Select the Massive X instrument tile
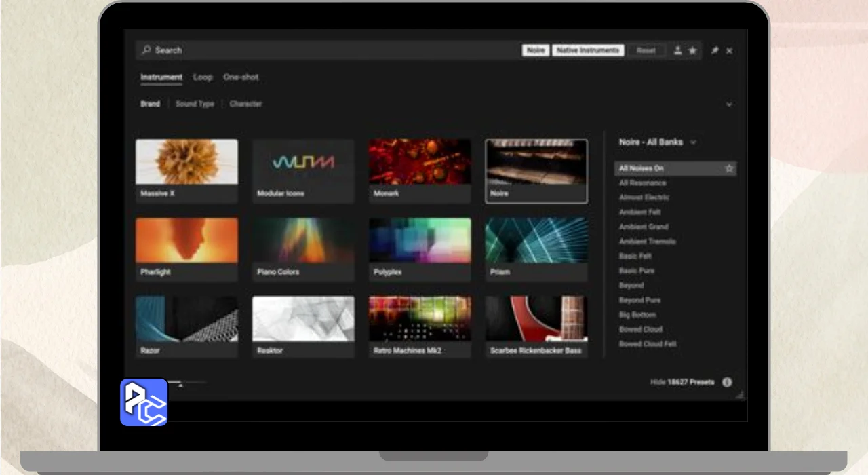This screenshot has height=475, width=868. [x=186, y=171]
